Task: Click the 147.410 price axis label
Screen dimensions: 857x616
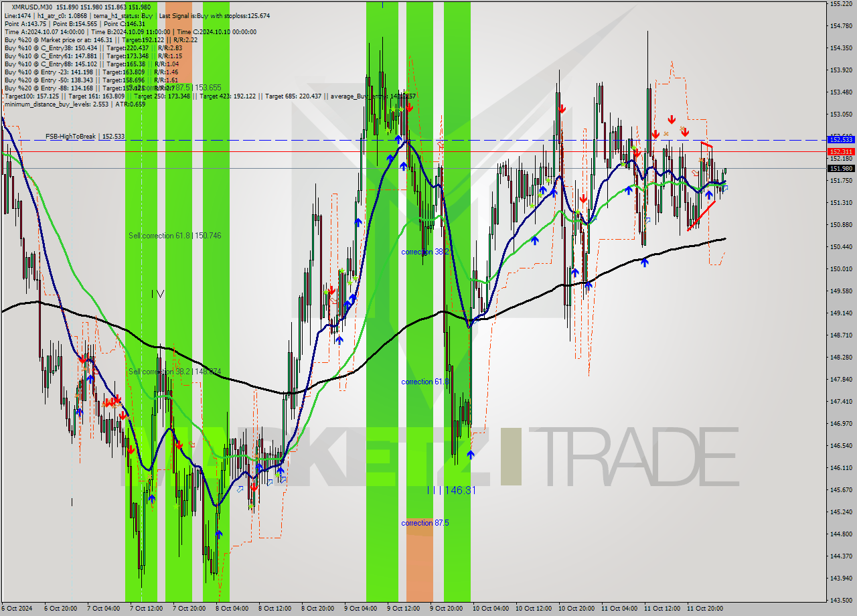Action: tap(840, 402)
